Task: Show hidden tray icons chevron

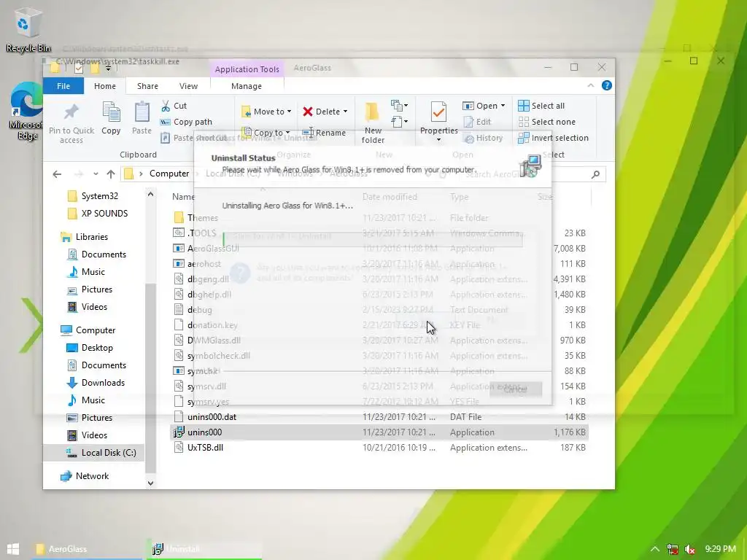Action: 655,549
